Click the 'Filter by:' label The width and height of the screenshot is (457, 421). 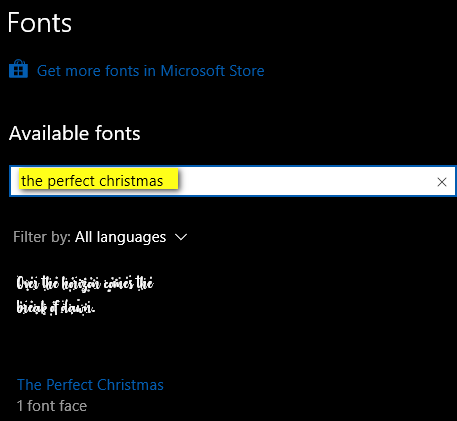click(42, 237)
